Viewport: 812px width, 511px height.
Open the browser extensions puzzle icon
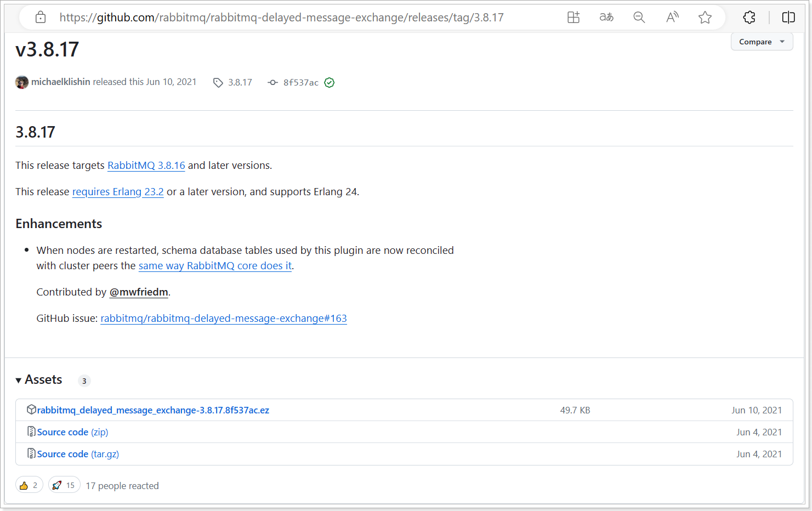[749, 18]
